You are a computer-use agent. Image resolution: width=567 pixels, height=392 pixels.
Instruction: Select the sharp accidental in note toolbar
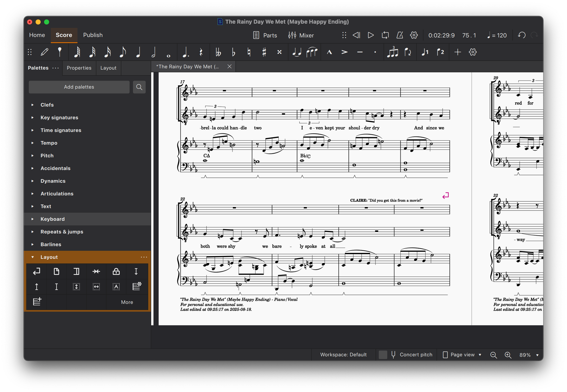coord(264,52)
